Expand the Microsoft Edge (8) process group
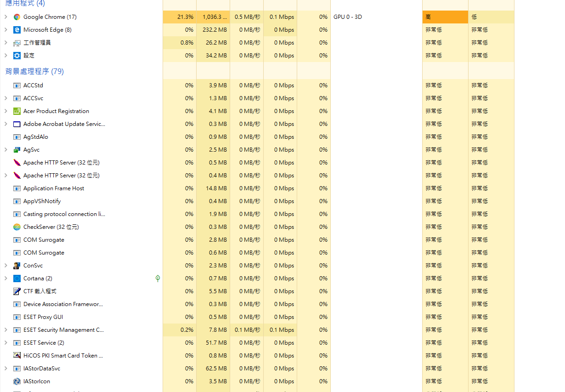The width and height of the screenshot is (565, 392). [x=6, y=30]
